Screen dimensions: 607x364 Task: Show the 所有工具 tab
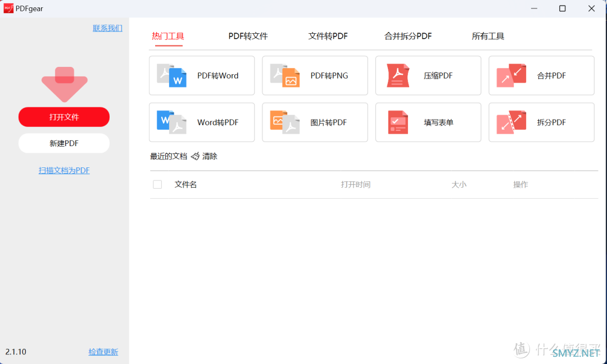click(x=488, y=37)
